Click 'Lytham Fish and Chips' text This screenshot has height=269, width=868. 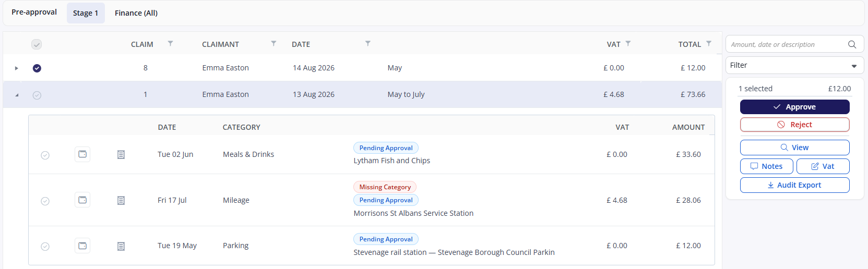tap(392, 161)
